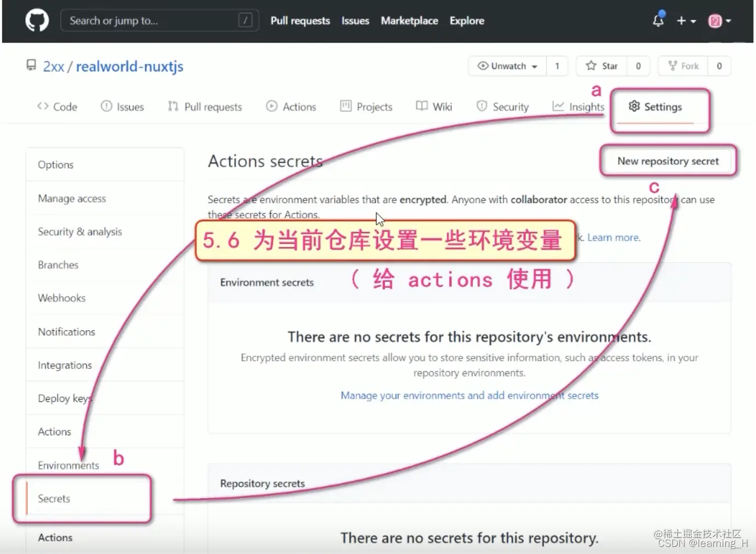
Task: Click the fork icon
Action: (x=673, y=66)
